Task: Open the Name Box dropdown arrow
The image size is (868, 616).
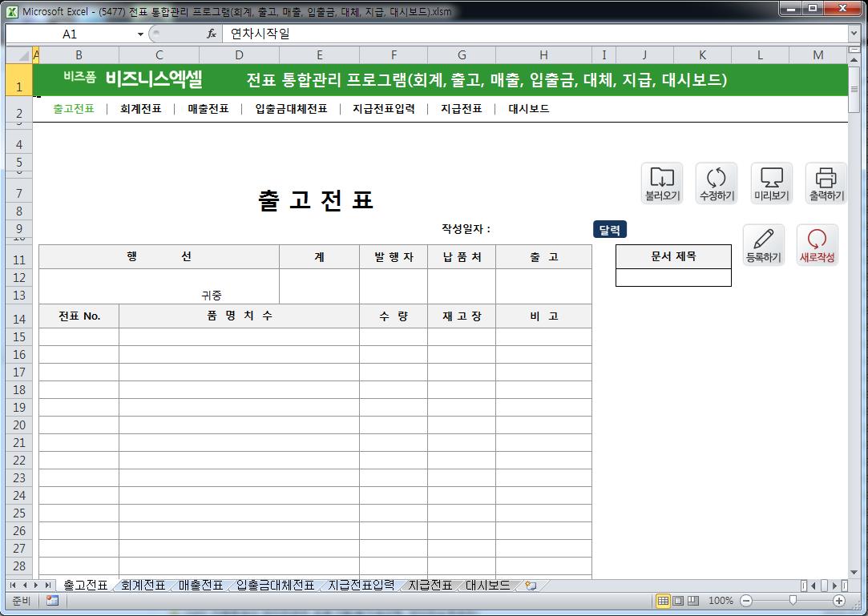Action: tap(140, 34)
